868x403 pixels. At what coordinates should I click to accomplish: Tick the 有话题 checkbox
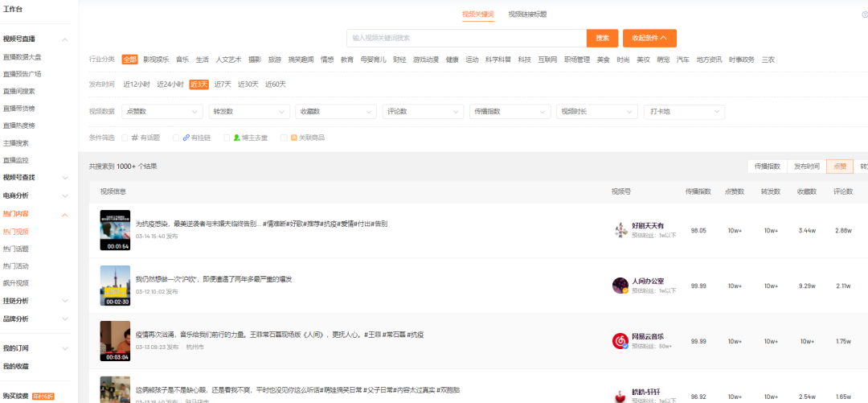pyautogui.click(x=125, y=138)
